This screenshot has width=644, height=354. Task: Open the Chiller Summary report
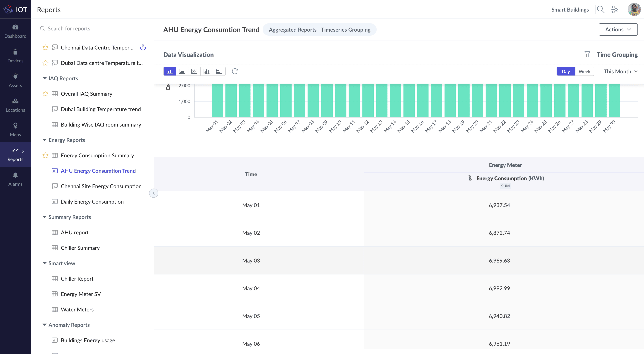80,248
